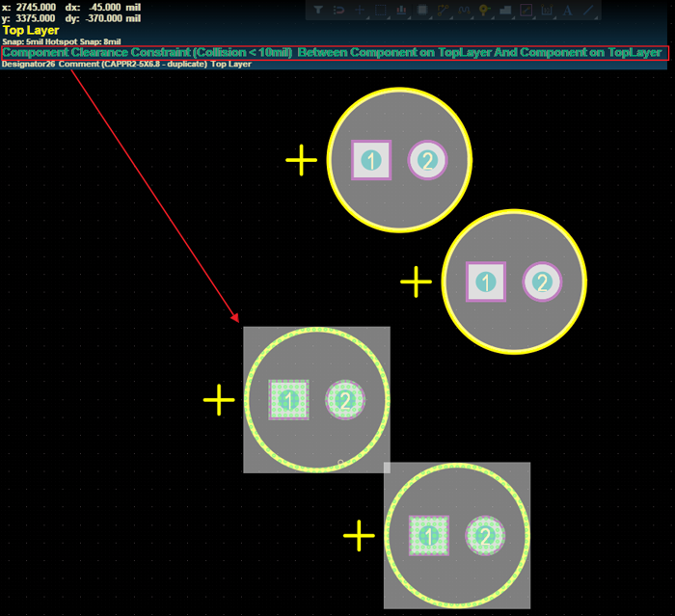Click the yellow origin cross of bottom-most capacitor

coord(359,536)
